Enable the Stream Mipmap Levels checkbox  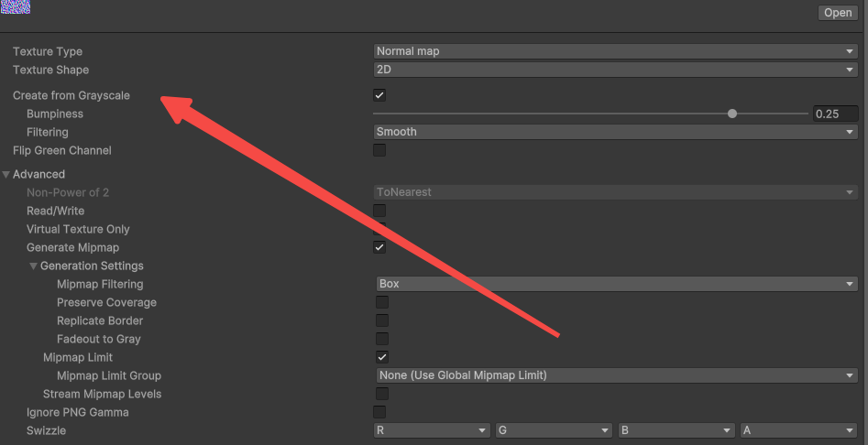tap(382, 394)
